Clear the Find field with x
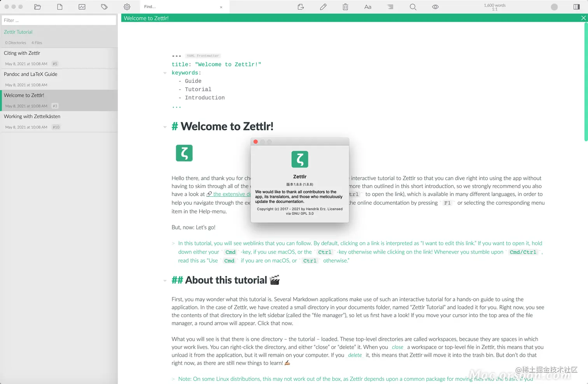 click(x=221, y=7)
